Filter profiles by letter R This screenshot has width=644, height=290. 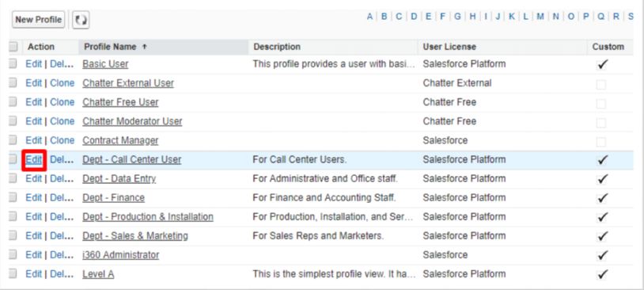click(616, 17)
